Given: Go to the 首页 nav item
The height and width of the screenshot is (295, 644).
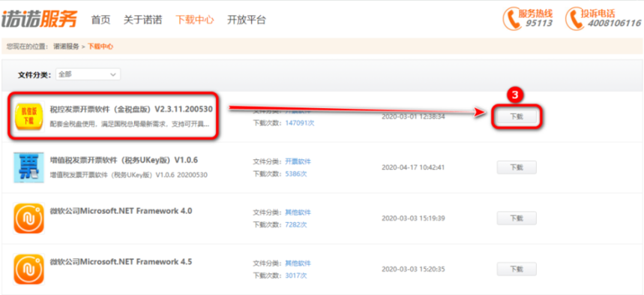Looking at the screenshot, I should click(x=100, y=20).
